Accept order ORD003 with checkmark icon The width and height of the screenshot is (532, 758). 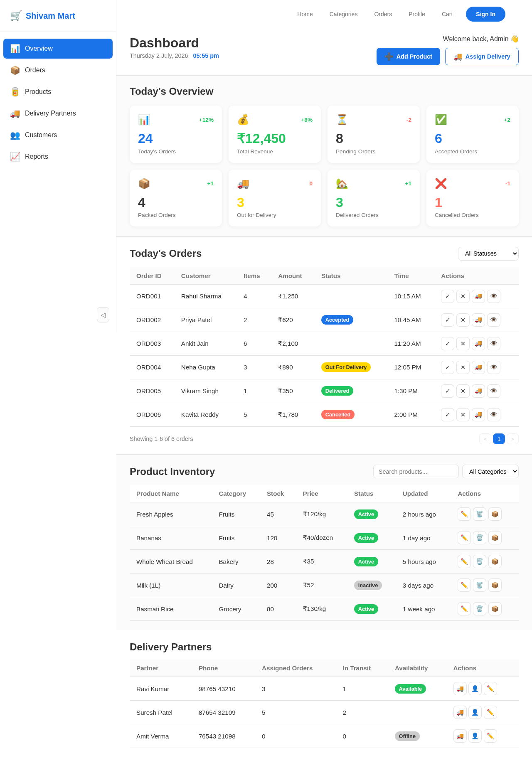click(448, 344)
